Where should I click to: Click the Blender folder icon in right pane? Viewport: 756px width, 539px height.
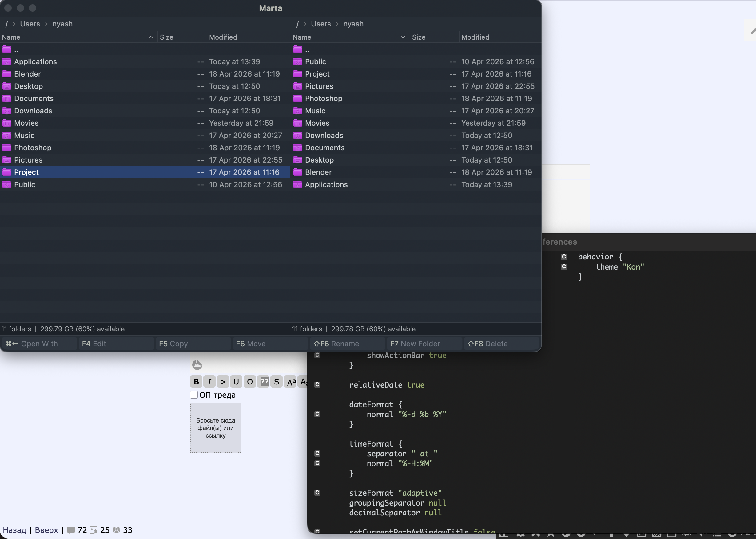point(298,172)
